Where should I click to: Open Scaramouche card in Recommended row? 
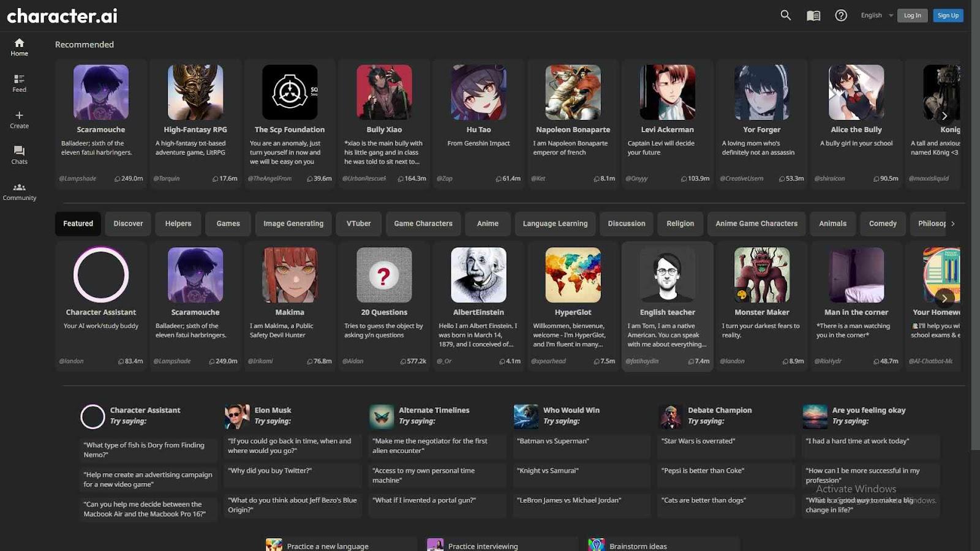point(101,124)
